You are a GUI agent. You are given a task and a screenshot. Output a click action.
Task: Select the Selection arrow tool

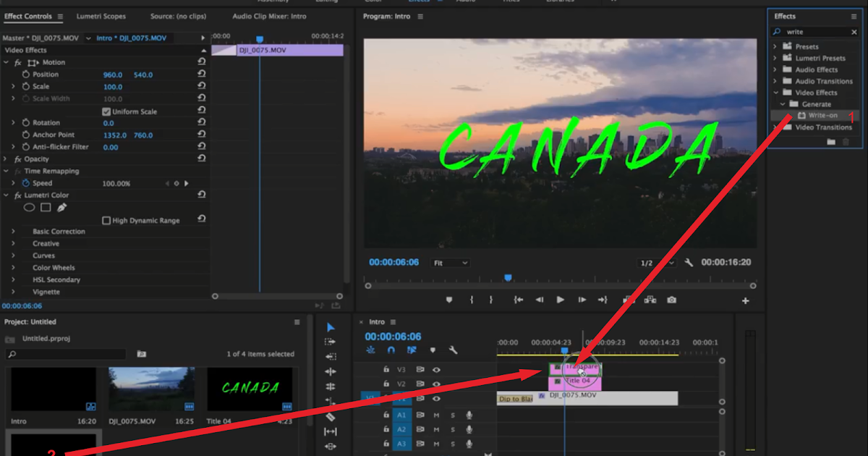click(331, 327)
